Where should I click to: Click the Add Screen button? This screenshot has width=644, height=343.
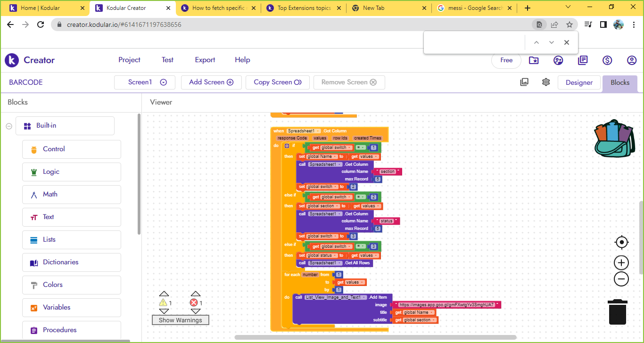point(211,82)
